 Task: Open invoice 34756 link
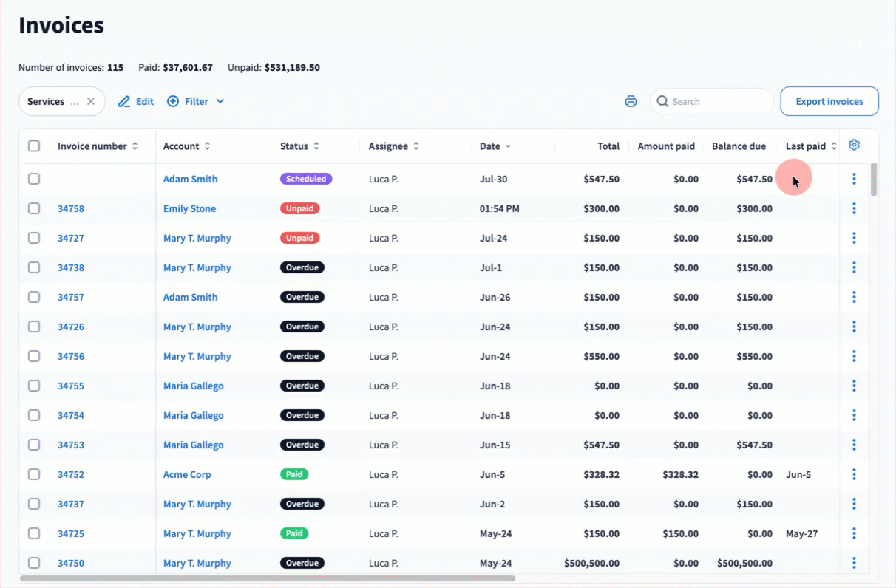(71, 356)
